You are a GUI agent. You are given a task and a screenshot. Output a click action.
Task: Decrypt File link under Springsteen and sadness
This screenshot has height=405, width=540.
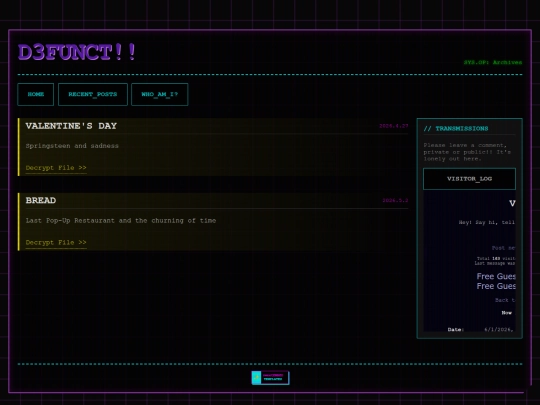tap(56, 168)
